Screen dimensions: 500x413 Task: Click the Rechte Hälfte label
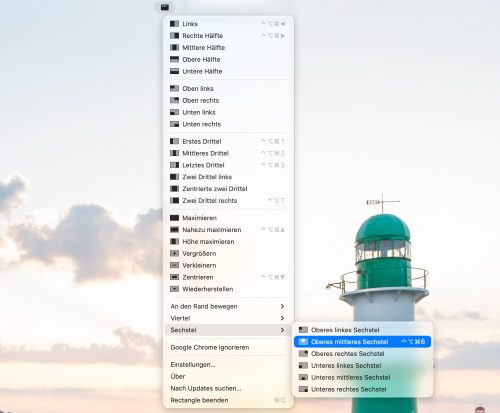(x=203, y=36)
